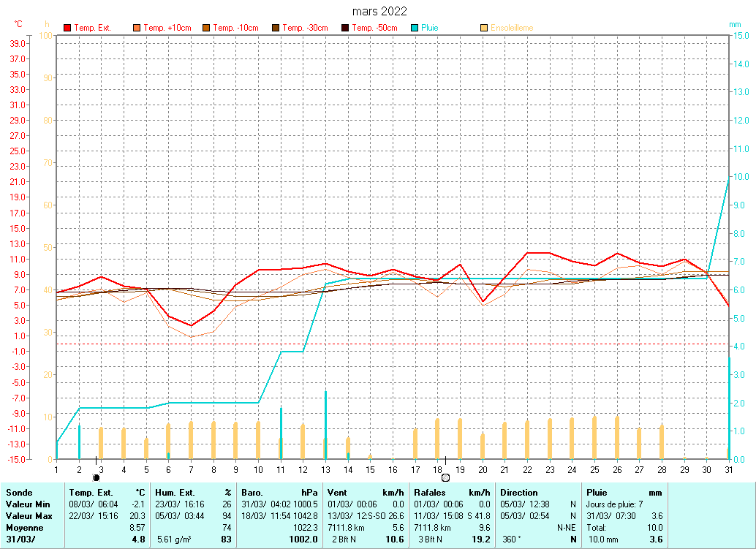The image size is (756, 549).
Task: Click the tall cyan rain bar at day 13
Action: (325, 424)
